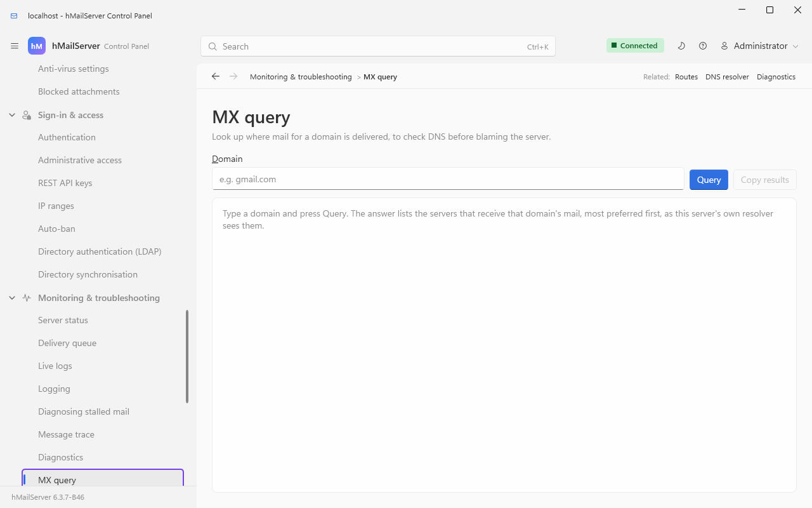This screenshot has width=812, height=508.
Task: Toggle the hamburger navigation menu
Action: pyautogui.click(x=15, y=46)
